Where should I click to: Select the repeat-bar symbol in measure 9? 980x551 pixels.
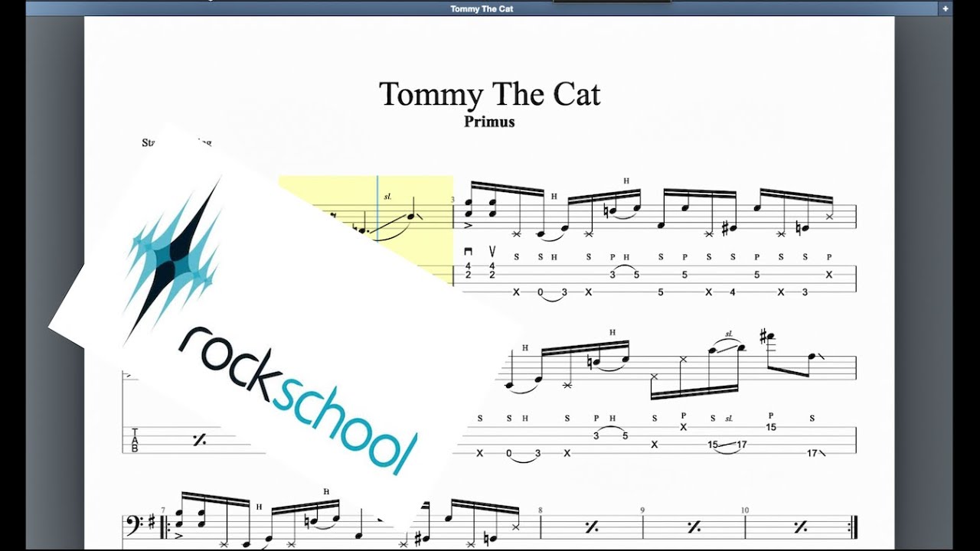click(x=694, y=527)
